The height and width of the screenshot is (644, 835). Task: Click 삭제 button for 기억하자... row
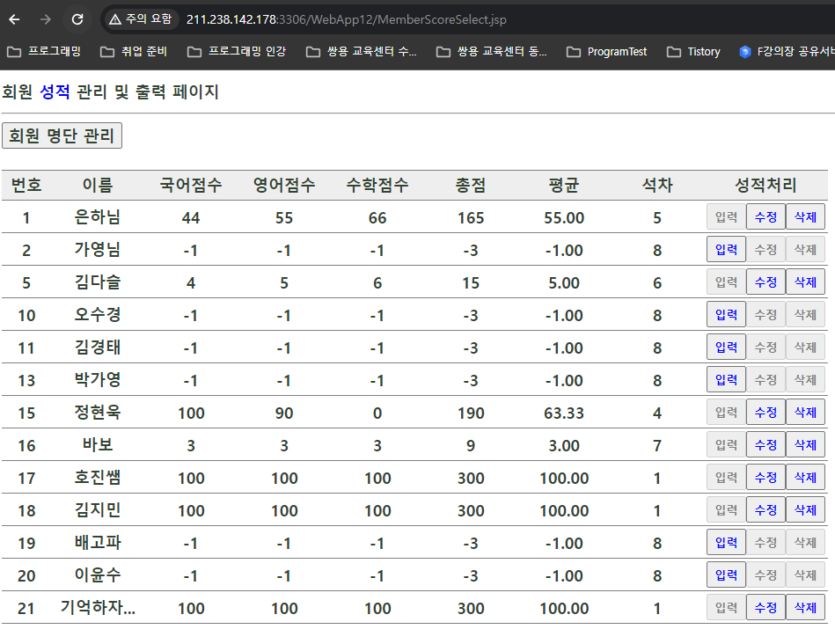(805, 607)
